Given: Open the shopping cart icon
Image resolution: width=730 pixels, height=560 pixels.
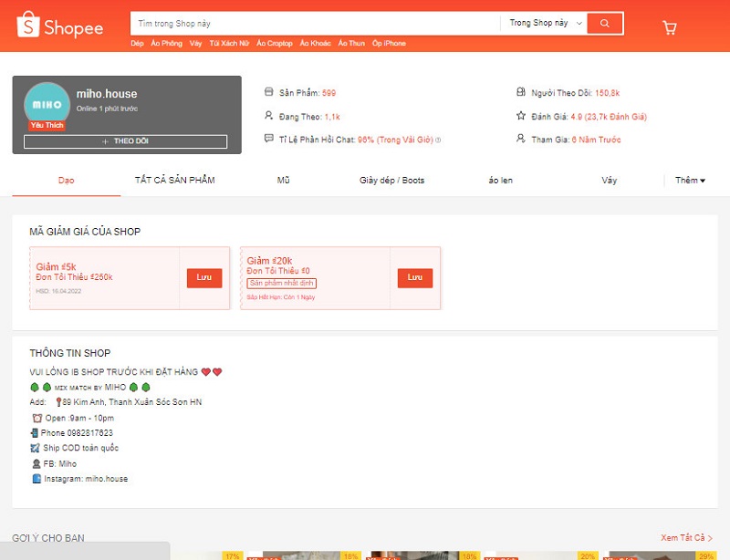Looking at the screenshot, I should 669,27.
